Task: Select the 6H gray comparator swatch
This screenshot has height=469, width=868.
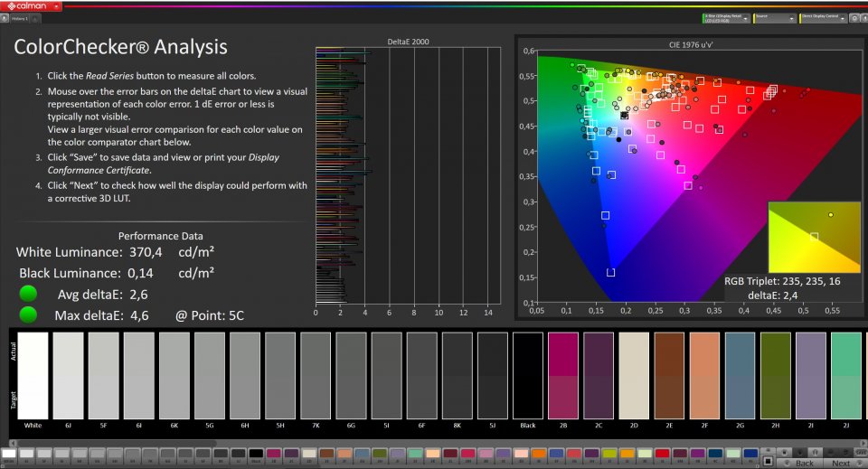Action: [245, 376]
